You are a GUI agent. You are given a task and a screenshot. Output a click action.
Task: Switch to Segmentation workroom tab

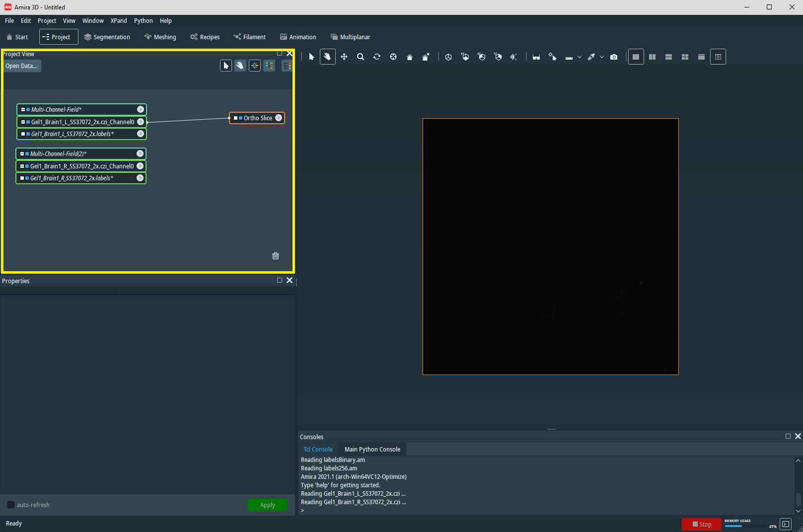pyautogui.click(x=107, y=37)
